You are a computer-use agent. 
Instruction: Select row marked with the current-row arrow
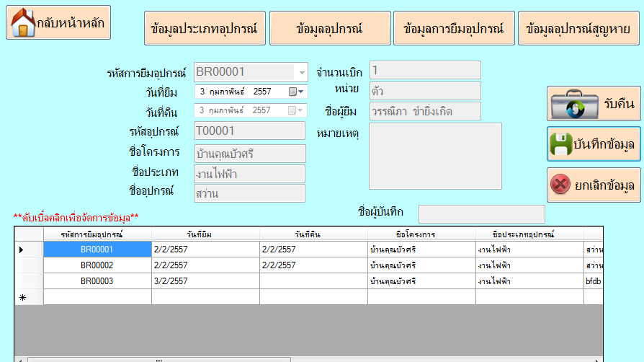pyautogui.click(x=21, y=250)
